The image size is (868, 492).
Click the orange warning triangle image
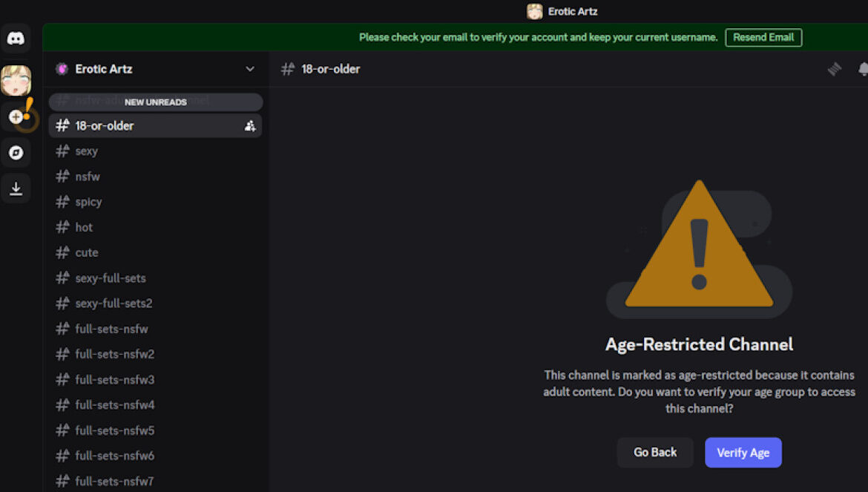click(x=699, y=244)
